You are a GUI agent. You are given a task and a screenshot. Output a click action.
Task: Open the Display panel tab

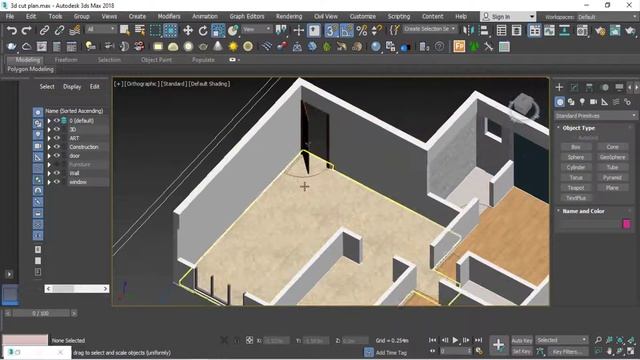tap(619, 87)
